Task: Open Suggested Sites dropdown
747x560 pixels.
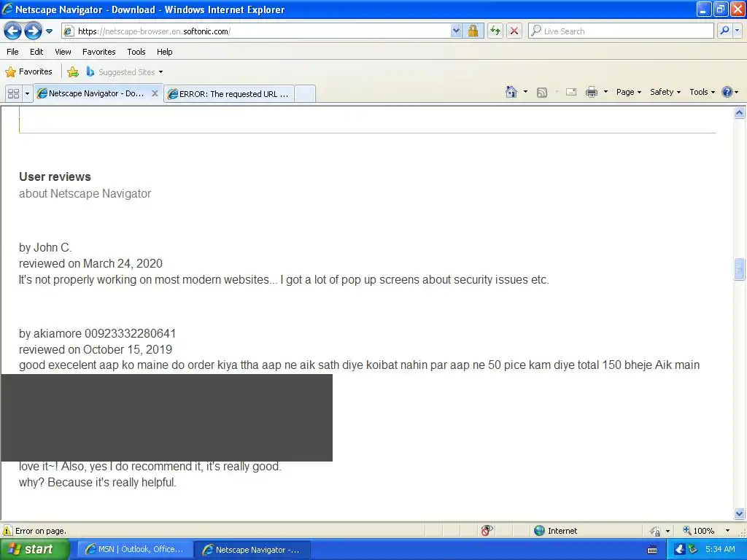Action: [124, 72]
